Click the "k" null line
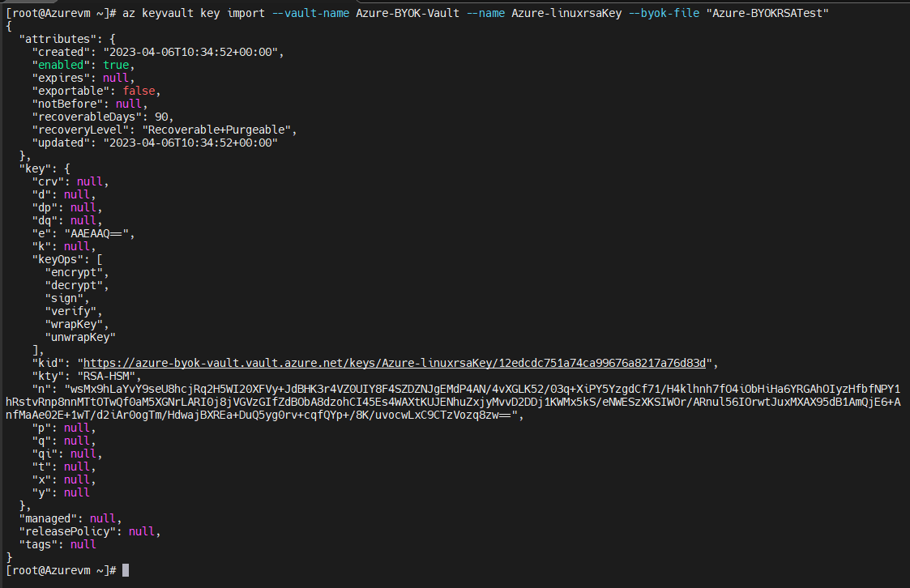 point(63,246)
